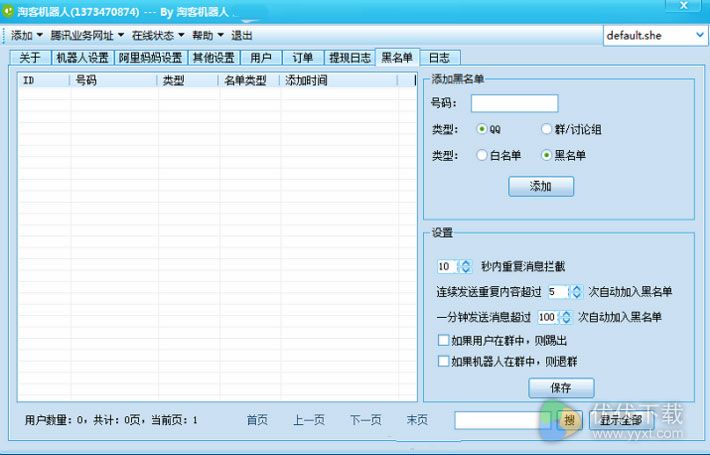Sort by the 号码 column header
Screen dimensions: 710x455
[114, 81]
